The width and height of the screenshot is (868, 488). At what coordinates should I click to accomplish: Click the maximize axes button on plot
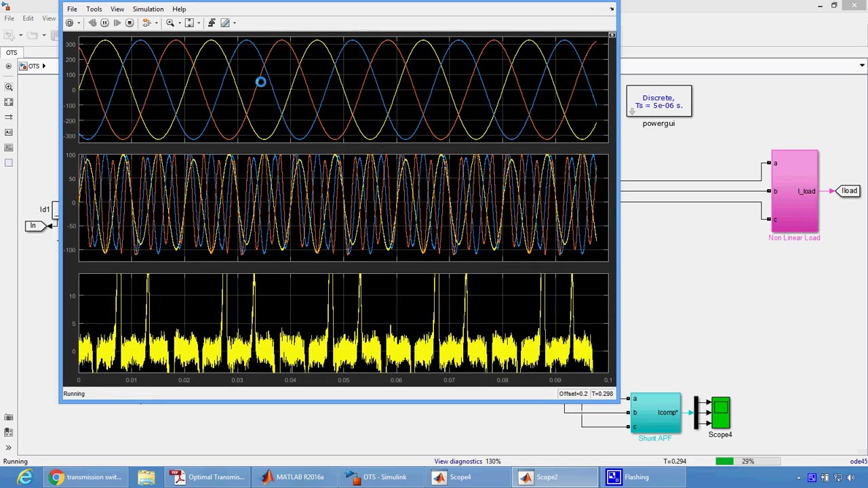(612, 35)
